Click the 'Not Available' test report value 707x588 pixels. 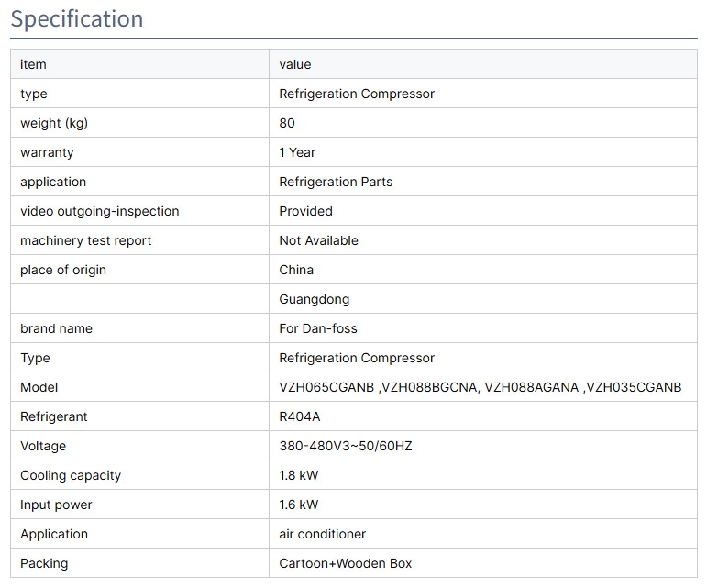(318, 240)
